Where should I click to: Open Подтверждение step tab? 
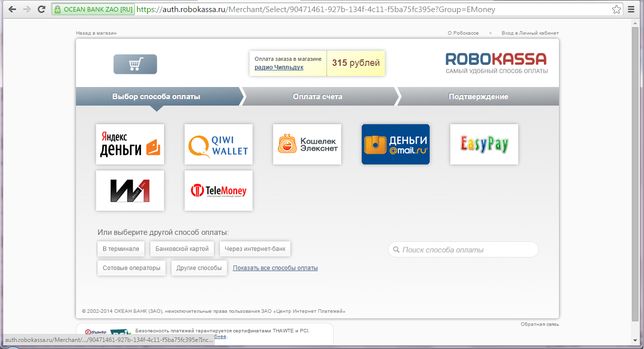coord(478,97)
